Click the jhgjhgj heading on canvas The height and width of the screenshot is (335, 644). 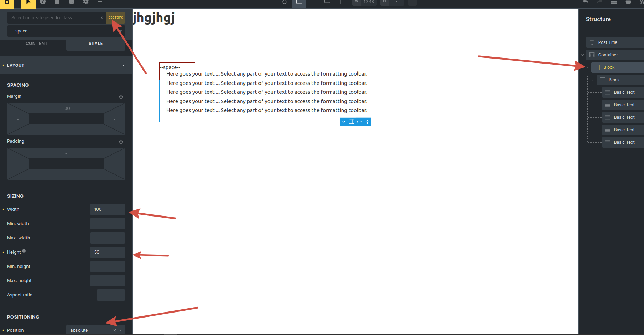click(x=154, y=18)
